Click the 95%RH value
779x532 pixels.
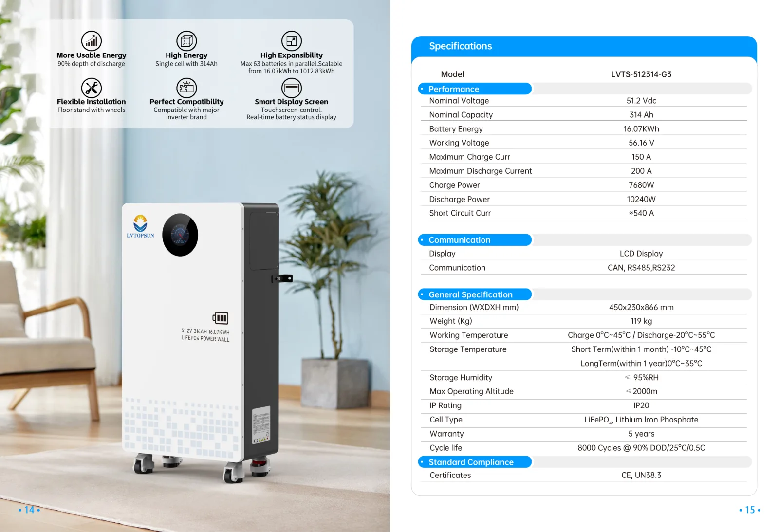(x=641, y=378)
